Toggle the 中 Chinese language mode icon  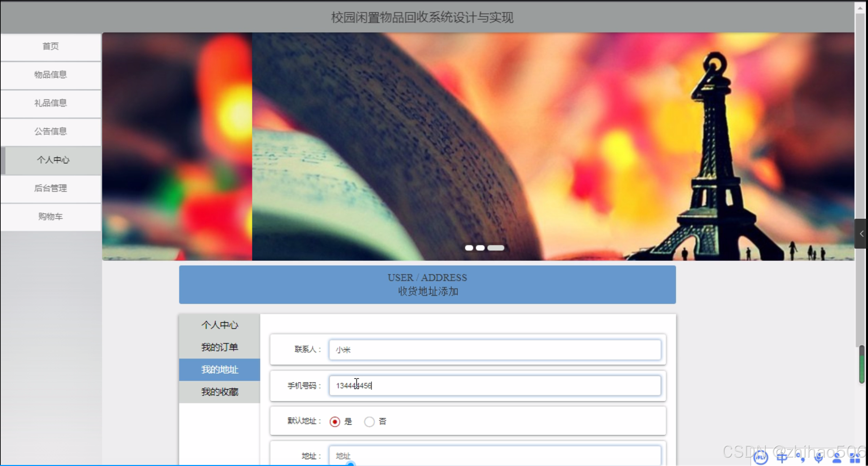(x=782, y=458)
